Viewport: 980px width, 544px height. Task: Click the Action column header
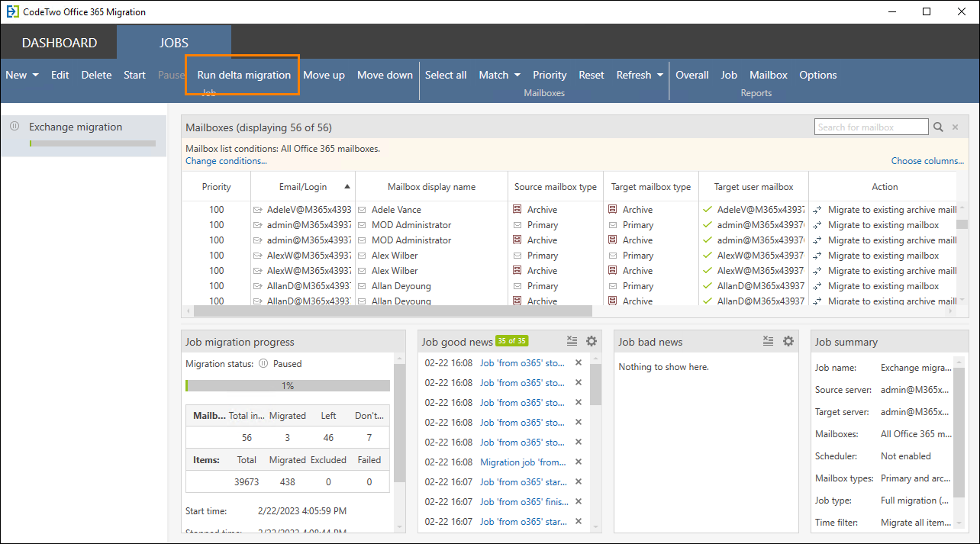click(x=885, y=186)
